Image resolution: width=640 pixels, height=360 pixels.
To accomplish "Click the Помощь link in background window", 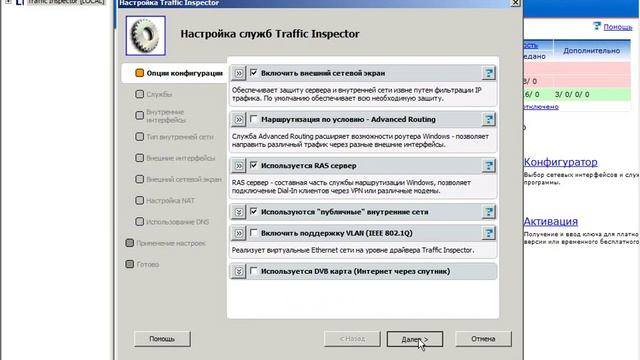I will point(618,27).
